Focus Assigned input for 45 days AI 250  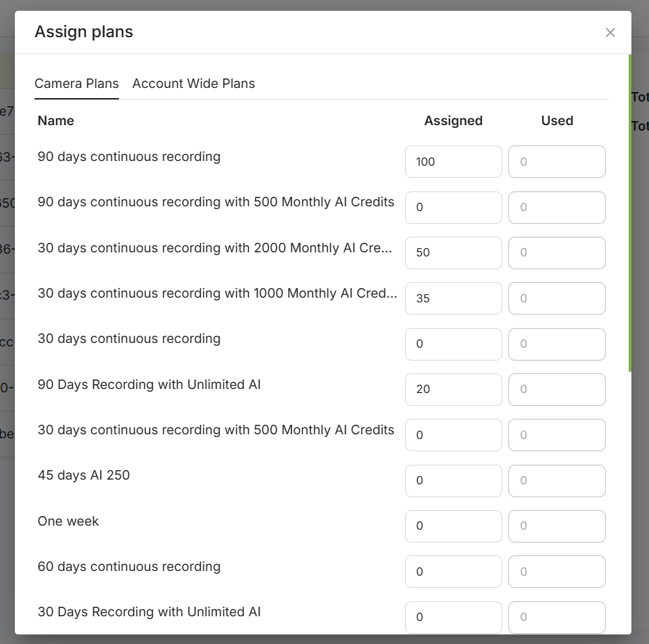tap(453, 480)
